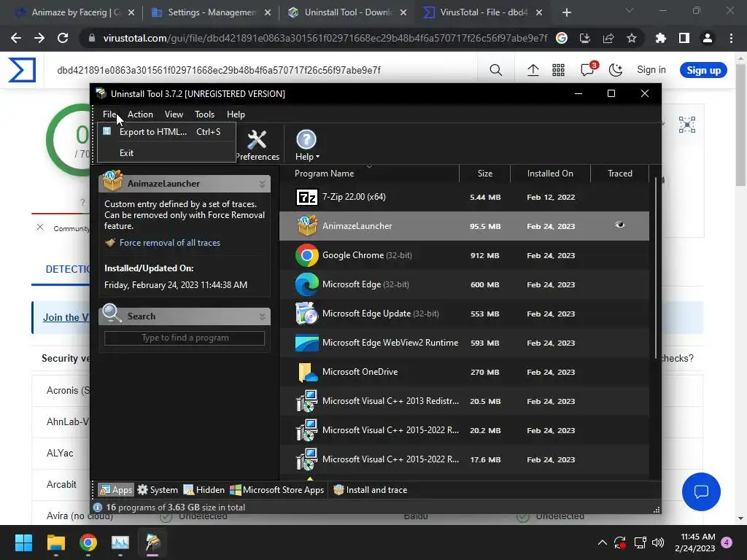Screen dimensions: 747x560
Task: Switch to Settings - Management browser tab
Action: click(211, 12)
